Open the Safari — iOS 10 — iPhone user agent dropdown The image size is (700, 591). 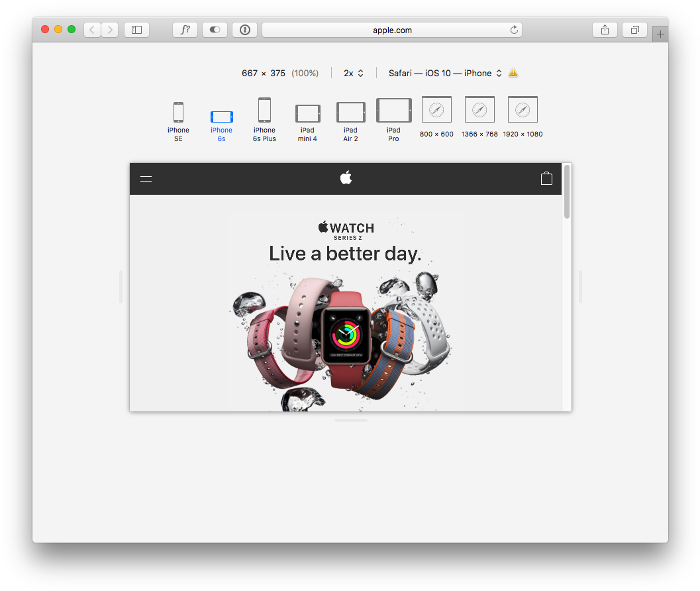coord(445,74)
